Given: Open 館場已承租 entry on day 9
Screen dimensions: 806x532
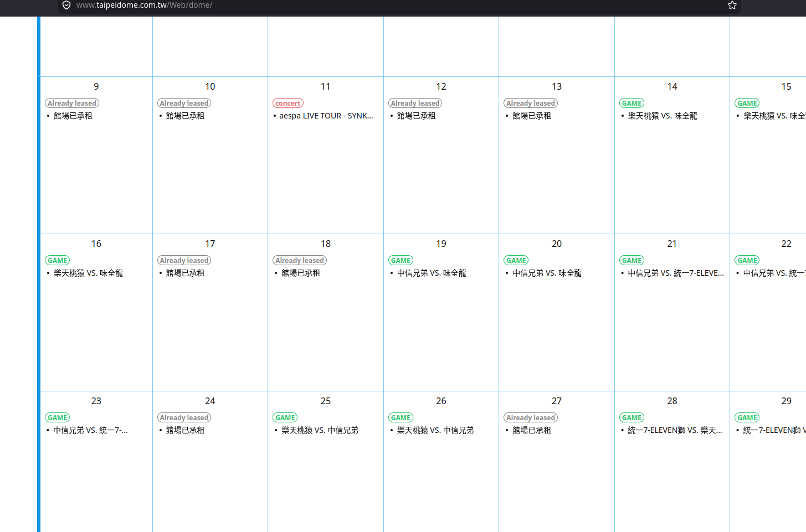Looking at the screenshot, I should click(73, 116).
